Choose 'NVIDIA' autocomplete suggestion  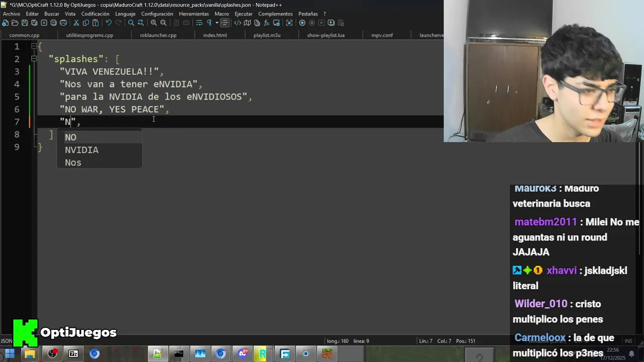(99, 150)
